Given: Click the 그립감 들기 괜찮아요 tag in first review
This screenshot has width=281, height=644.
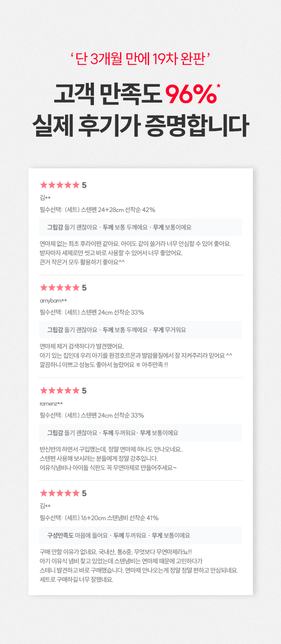Looking at the screenshot, I should pos(72,227).
